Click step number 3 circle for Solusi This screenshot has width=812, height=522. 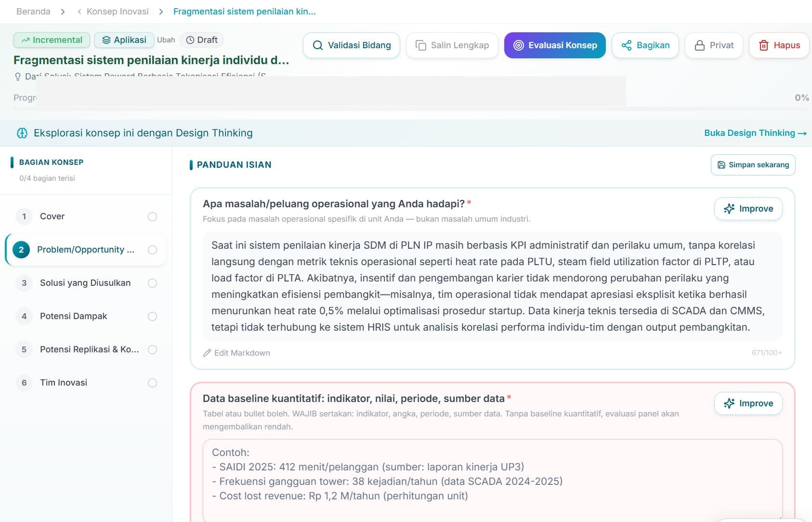(x=24, y=283)
